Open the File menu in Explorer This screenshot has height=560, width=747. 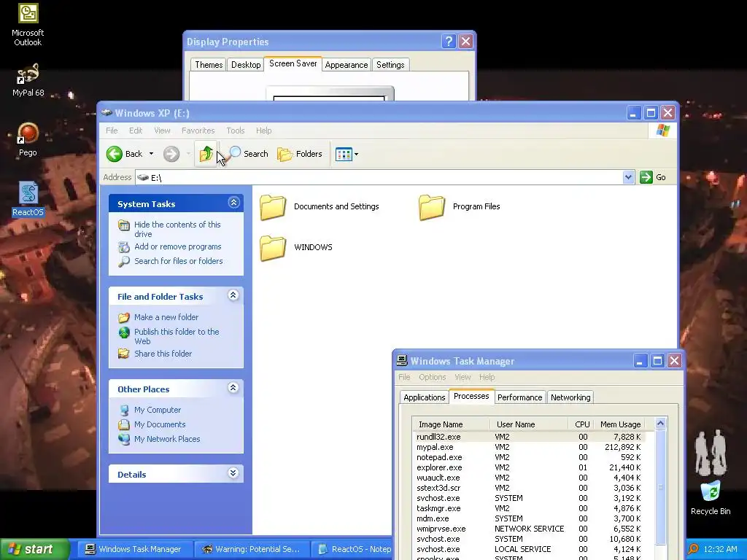(112, 131)
